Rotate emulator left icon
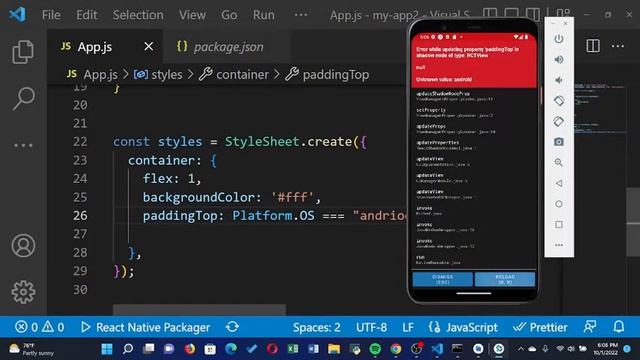 [x=559, y=100]
